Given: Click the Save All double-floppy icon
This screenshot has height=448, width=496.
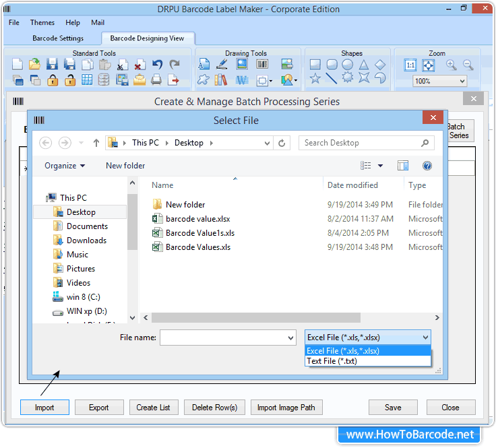Looking at the screenshot, I should coord(69,64).
